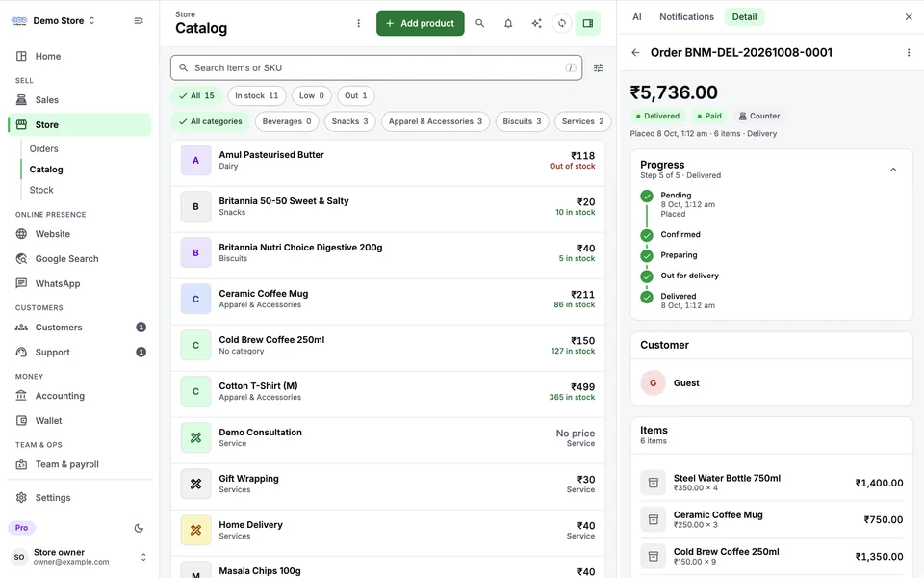The height and width of the screenshot is (578, 924).
Task: Filter by Services category
Action: tap(582, 121)
